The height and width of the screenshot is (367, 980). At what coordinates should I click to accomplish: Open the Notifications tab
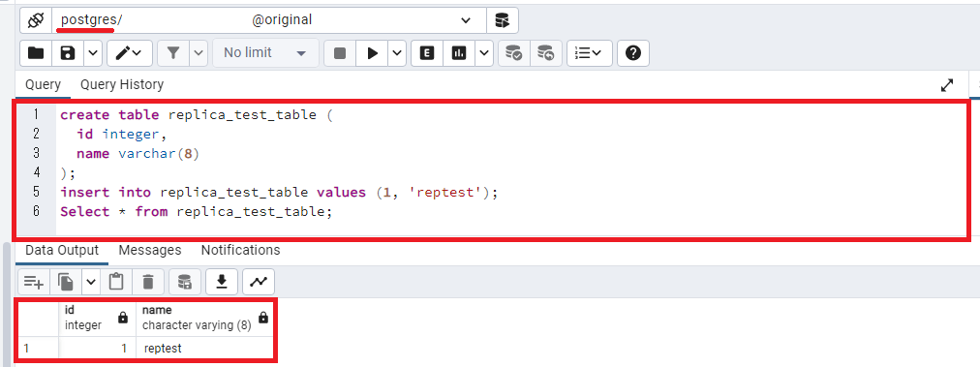pyautogui.click(x=240, y=250)
